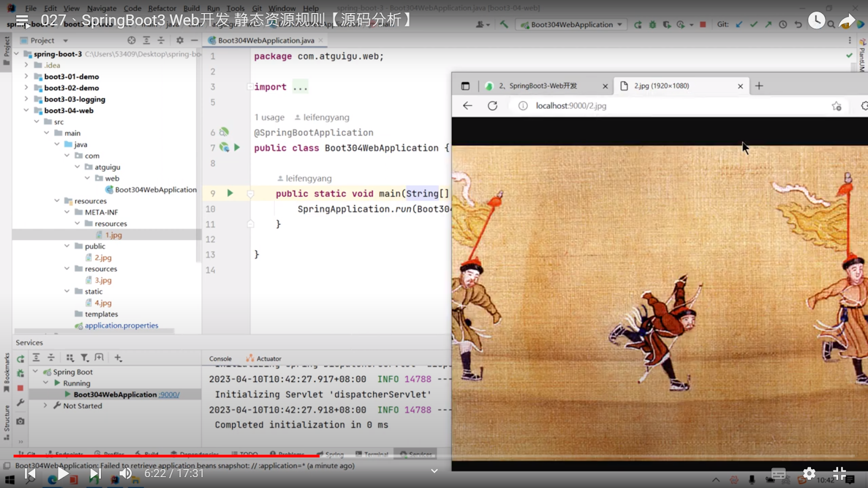Collapse the static folder
868x488 pixels.
pos(67,291)
